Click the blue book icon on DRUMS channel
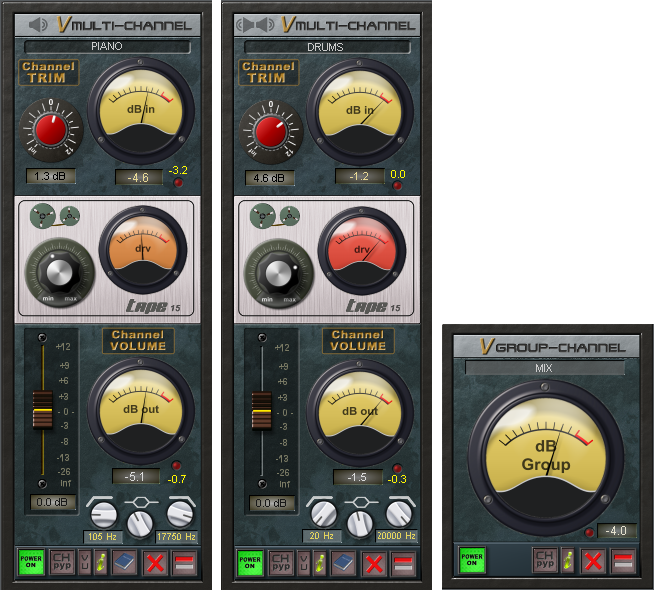This screenshot has width=654, height=590. 344,562
